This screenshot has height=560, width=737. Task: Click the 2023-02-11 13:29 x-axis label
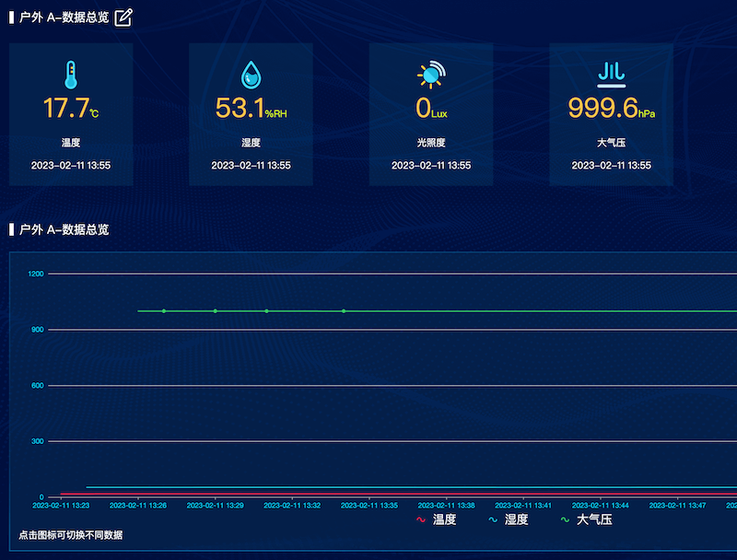click(215, 506)
